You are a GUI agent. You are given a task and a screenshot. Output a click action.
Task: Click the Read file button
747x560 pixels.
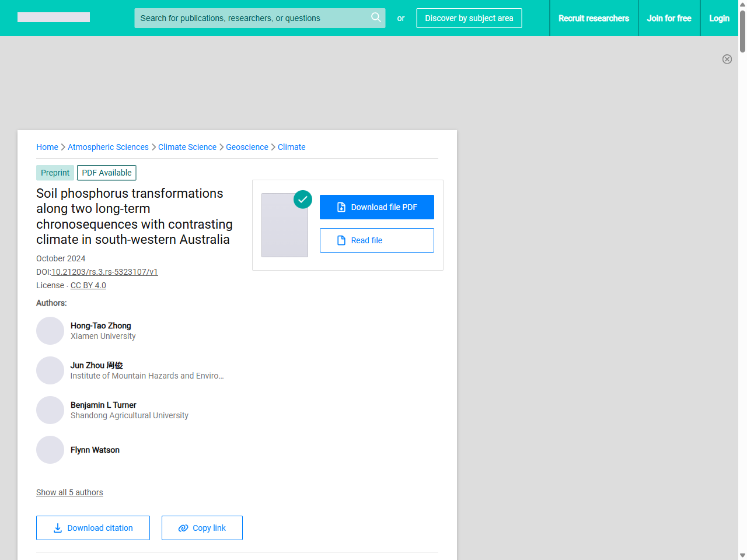377,240
